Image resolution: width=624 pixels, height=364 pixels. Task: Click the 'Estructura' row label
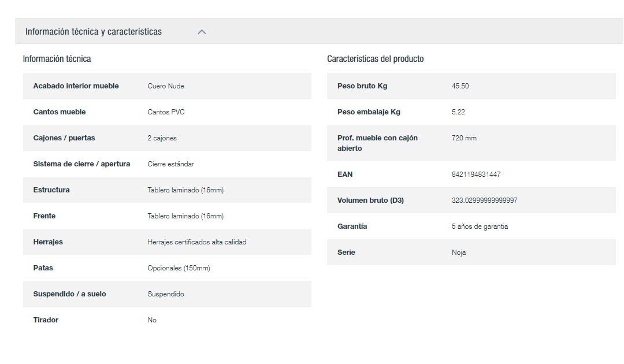pos(51,190)
